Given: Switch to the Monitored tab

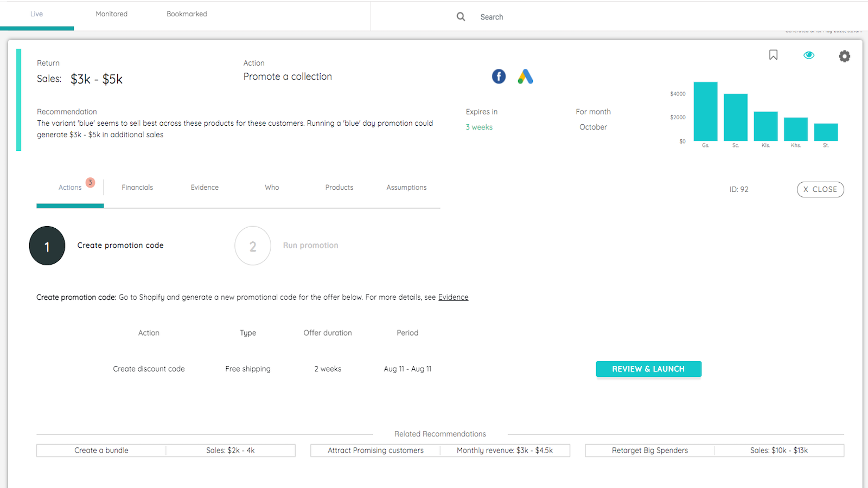Looking at the screenshot, I should [111, 14].
